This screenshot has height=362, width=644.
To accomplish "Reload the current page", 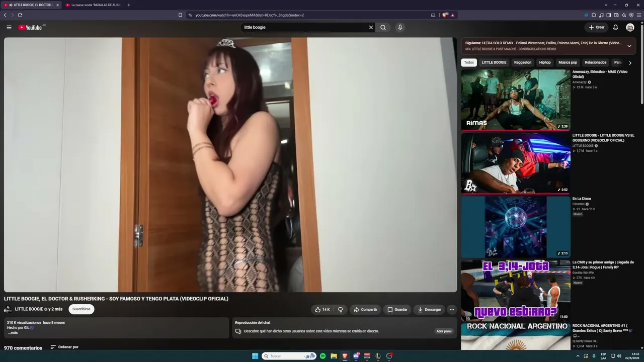I will 20,15.
